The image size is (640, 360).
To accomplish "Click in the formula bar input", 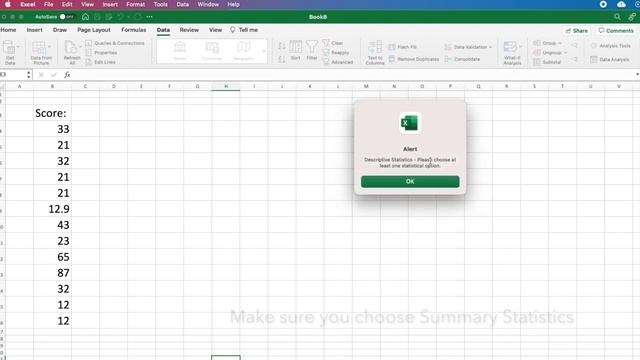I will (353, 75).
